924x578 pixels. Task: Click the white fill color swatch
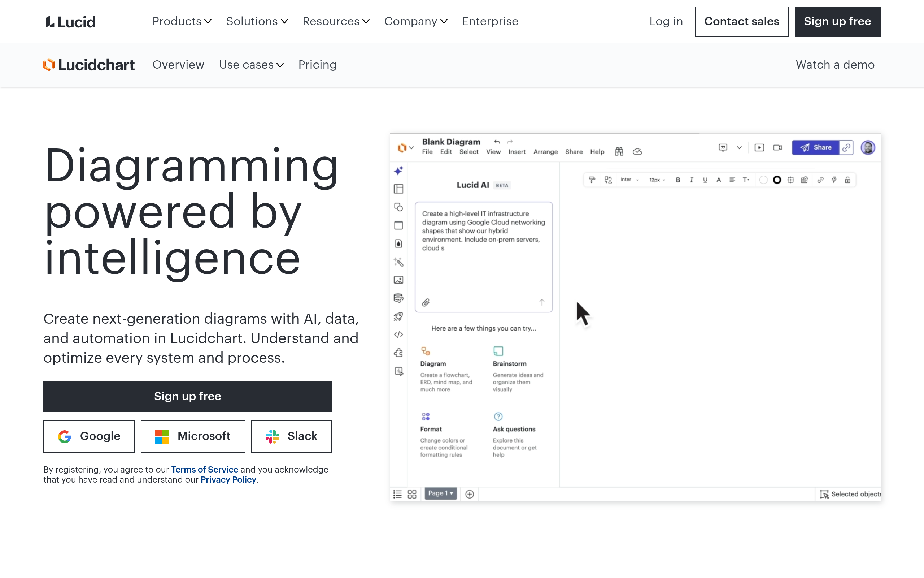tap(763, 180)
